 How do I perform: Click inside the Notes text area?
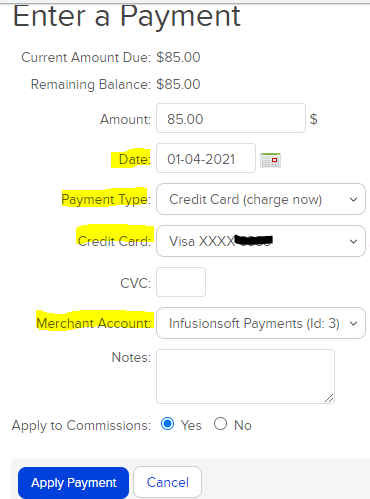(x=245, y=376)
